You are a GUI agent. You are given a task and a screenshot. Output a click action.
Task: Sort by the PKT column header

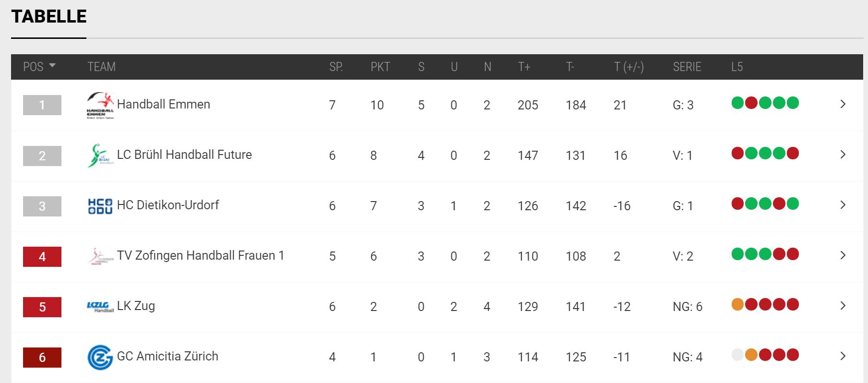coord(380,67)
